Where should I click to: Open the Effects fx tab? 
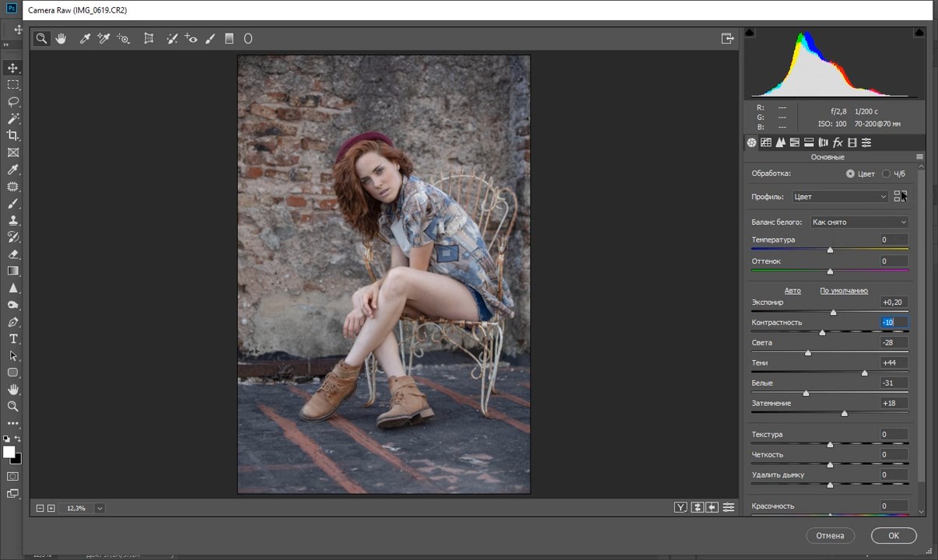click(838, 142)
